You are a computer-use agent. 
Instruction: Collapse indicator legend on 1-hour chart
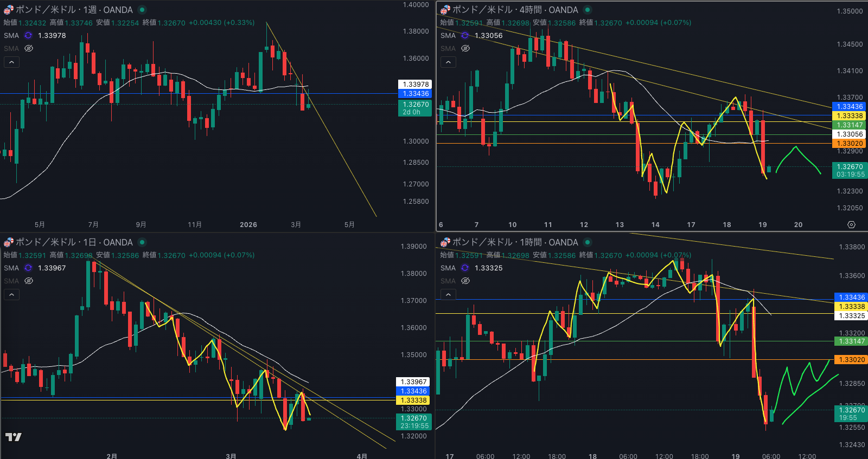[x=448, y=294]
